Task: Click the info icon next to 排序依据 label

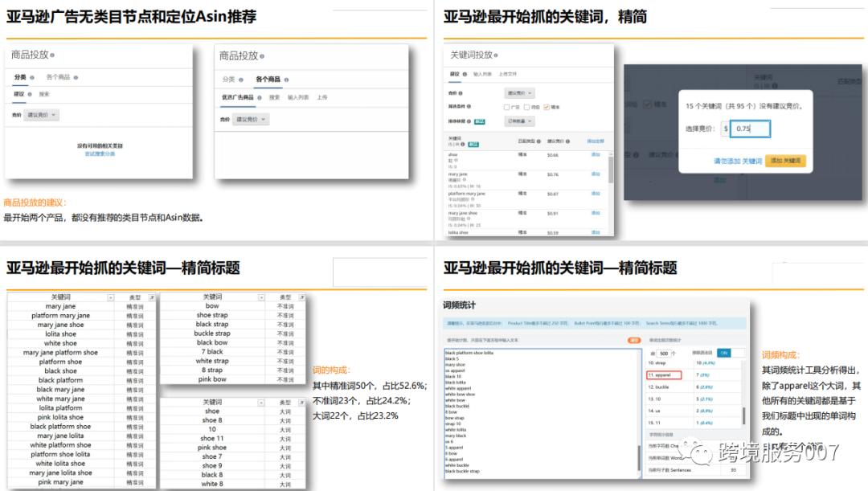Action: point(469,121)
